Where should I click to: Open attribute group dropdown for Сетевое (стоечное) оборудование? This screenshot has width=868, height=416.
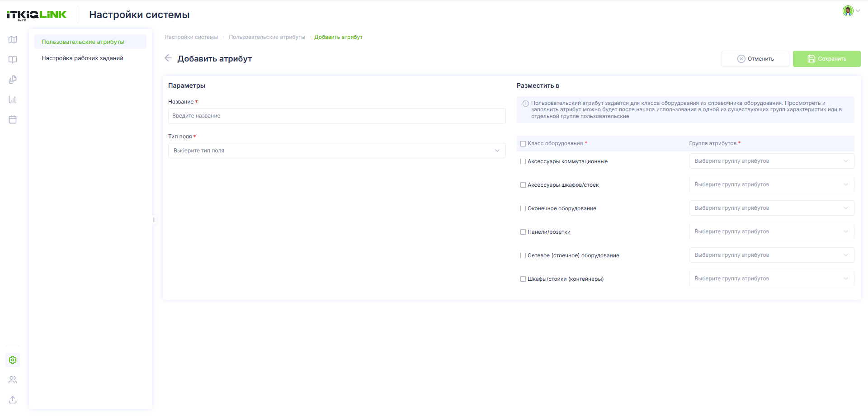(772, 255)
